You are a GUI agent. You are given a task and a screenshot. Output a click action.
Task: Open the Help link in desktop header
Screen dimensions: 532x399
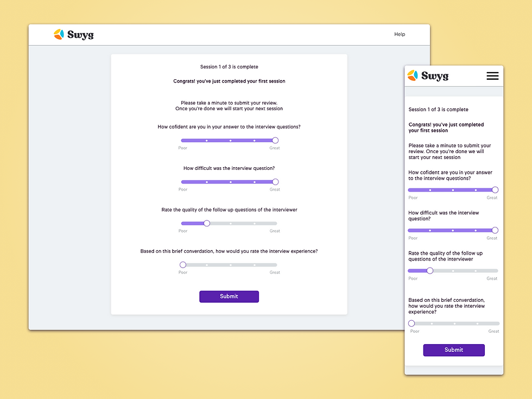[400, 34]
